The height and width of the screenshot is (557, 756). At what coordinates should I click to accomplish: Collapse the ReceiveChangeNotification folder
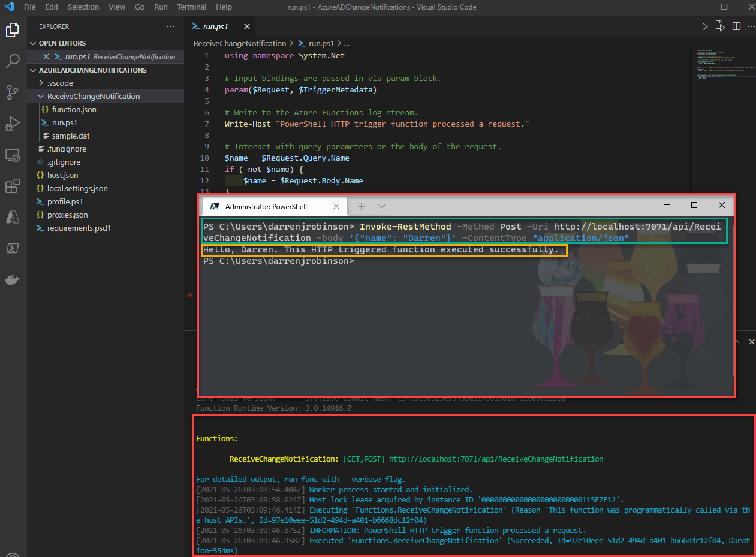click(105, 96)
